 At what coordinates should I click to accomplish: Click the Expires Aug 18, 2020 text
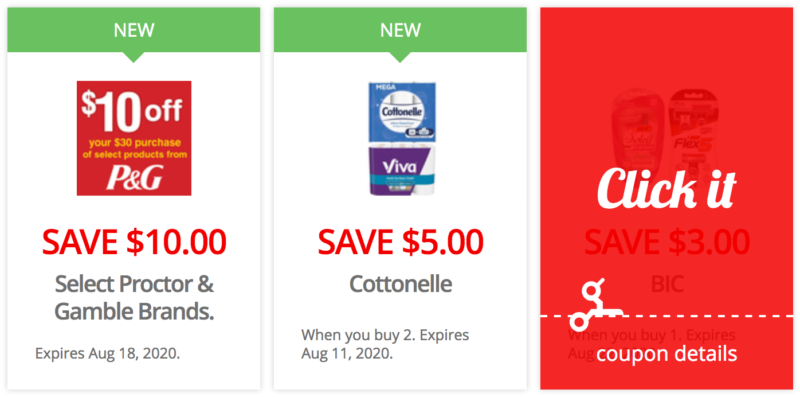108,353
